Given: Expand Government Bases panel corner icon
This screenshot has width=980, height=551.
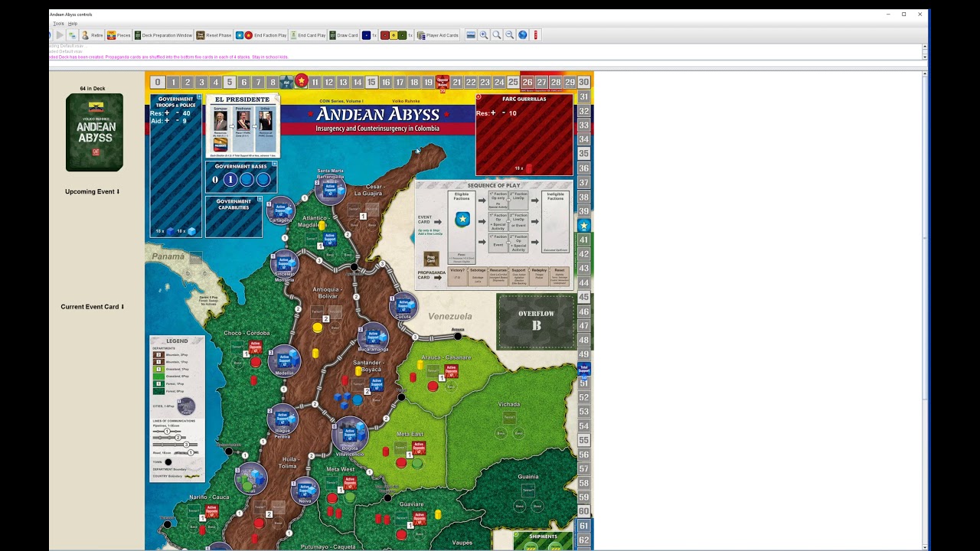Looking at the screenshot, I should click(275, 164).
